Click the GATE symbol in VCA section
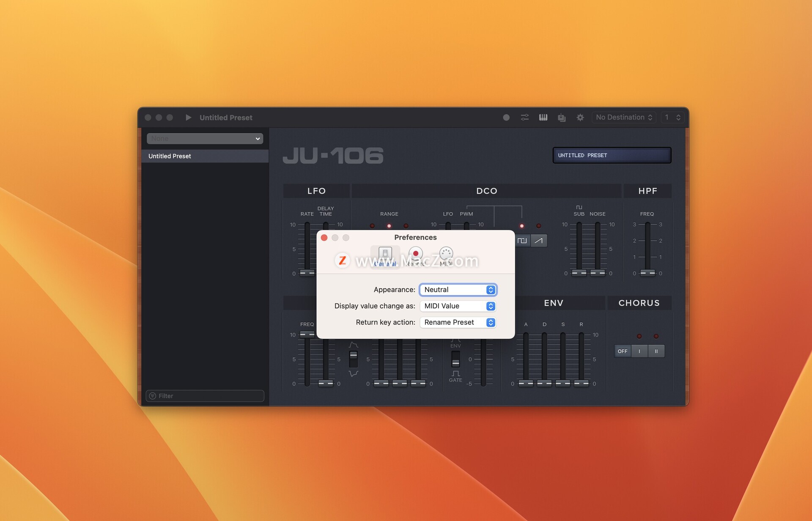 [x=455, y=373]
